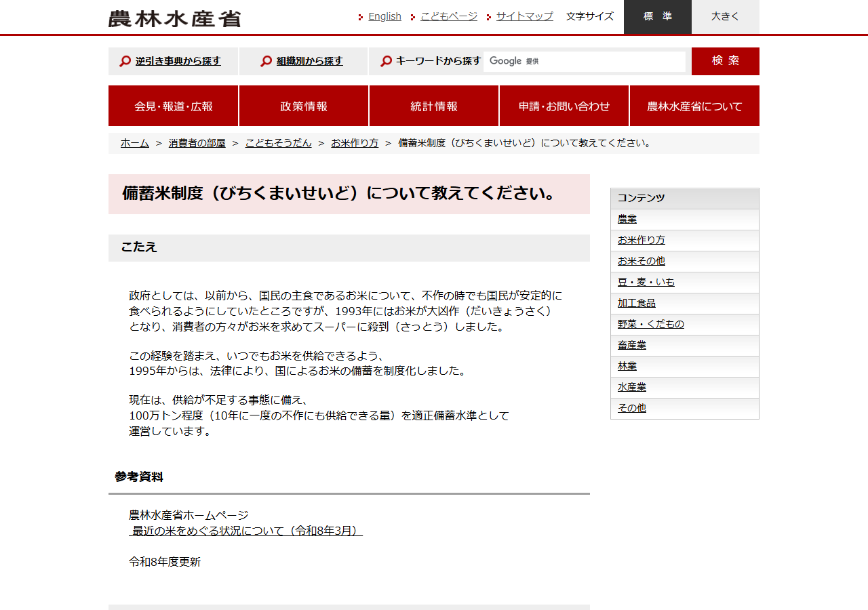Click the 農林水産省 logo
Image resolution: width=868 pixels, height=610 pixels.
(174, 18)
